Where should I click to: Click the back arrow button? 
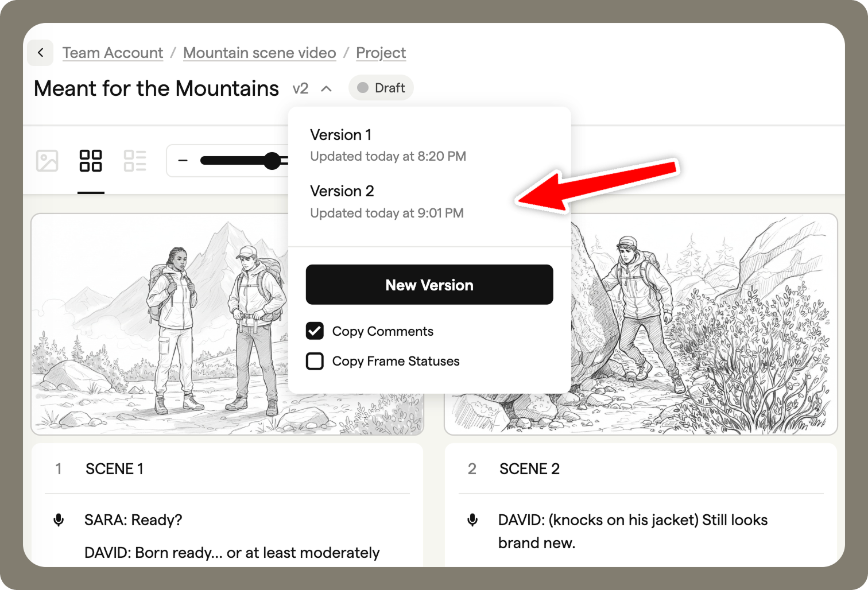(x=40, y=53)
